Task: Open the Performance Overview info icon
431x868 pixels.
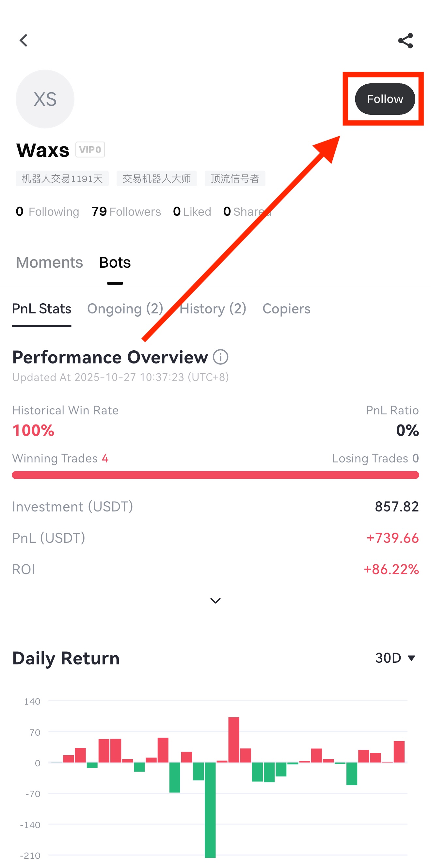Action: pos(220,357)
